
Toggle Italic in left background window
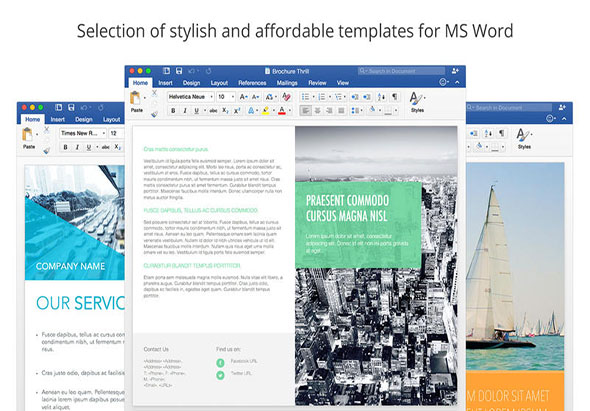pos(77,147)
